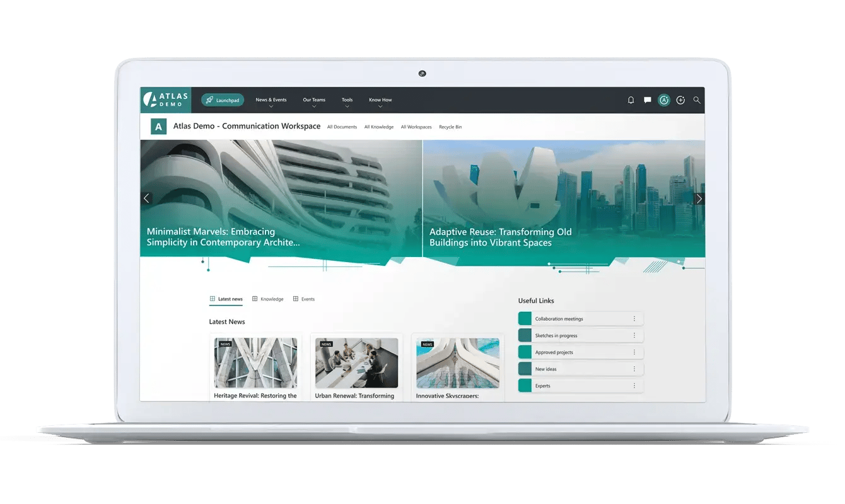Expand the Tools menu
845x504 pixels.
[x=347, y=102]
